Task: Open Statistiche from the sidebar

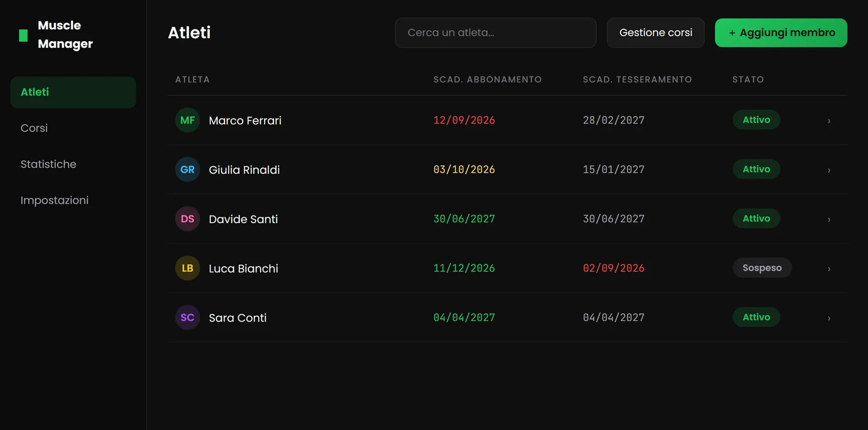Action: (73, 164)
